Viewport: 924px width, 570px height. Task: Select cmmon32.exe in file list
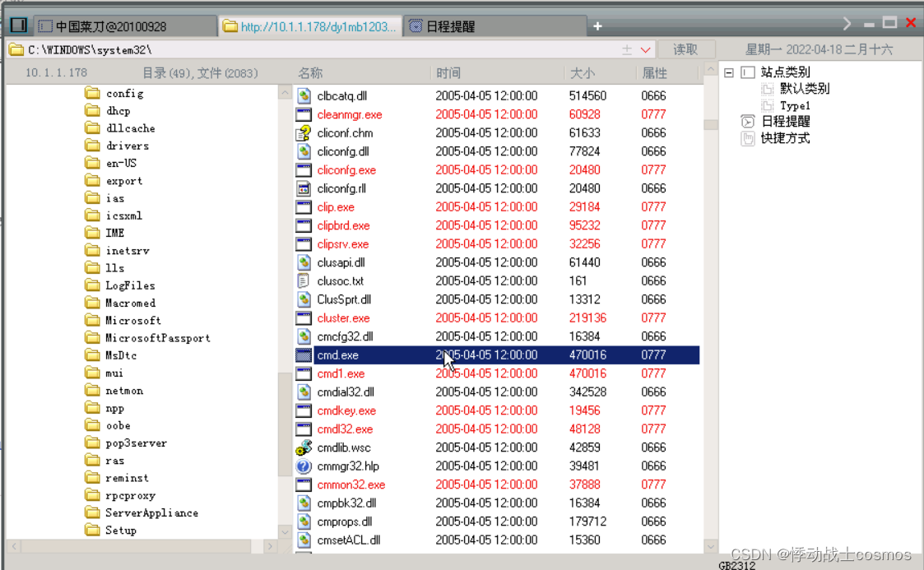point(351,484)
